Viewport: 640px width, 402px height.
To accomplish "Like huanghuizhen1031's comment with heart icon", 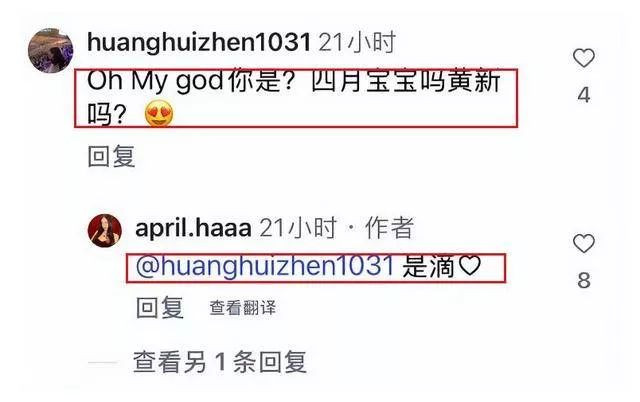I will pyautogui.click(x=584, y=58).
